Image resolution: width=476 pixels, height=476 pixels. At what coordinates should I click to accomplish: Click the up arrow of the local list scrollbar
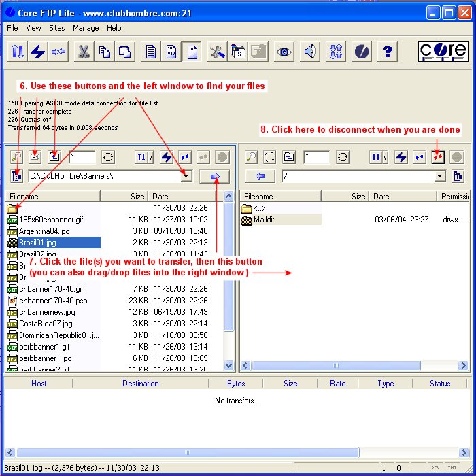pos(229,197)
